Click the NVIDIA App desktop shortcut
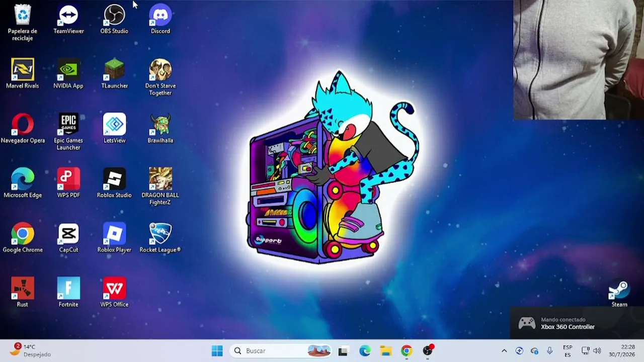The height and width of the screenshot is (362, 644). tap(68, 74)
